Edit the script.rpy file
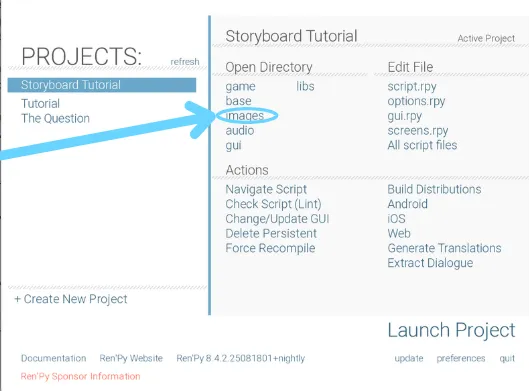Screen dimensions: 529x391 pyautogui.click(x=412, y=87)
